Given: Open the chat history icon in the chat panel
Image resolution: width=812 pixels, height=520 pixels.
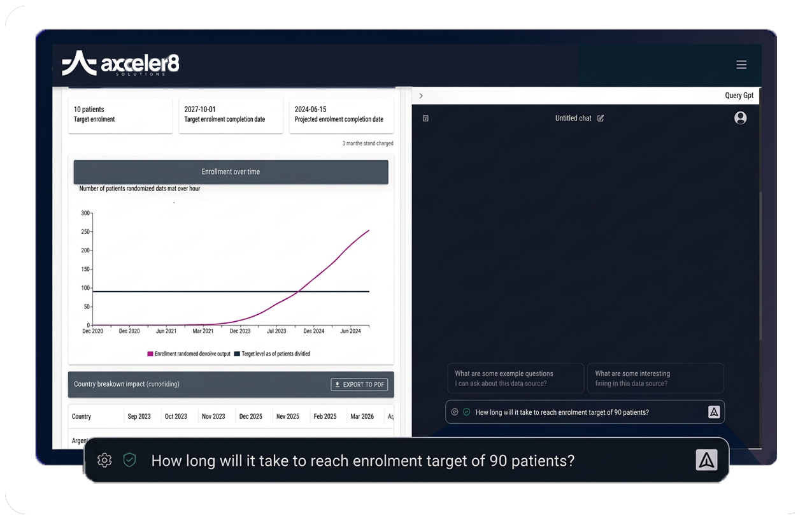Looking at the screenshot, I should pos(425,119).
